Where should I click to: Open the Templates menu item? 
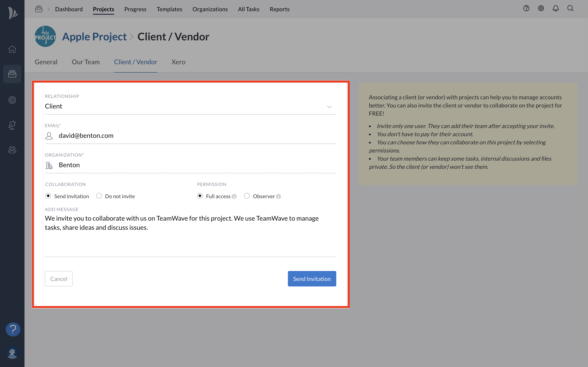pos(169,9)
